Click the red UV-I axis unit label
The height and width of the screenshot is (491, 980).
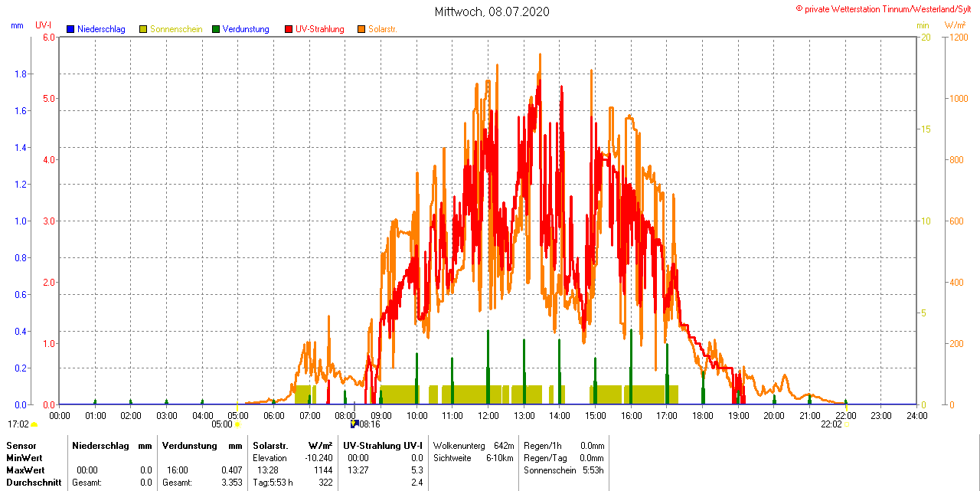44,25
